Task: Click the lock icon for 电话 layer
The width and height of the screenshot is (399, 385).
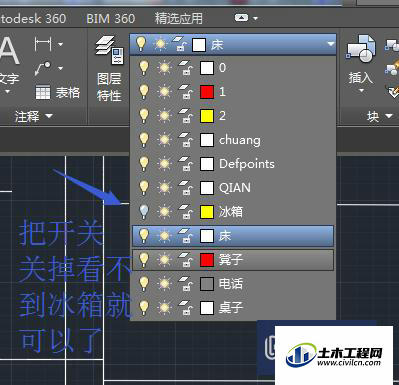Action: tap(185, 284)
